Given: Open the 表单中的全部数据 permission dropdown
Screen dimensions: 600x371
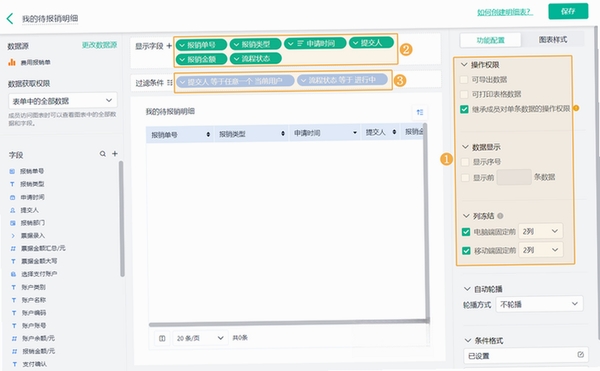Looking at the screenshot, I should 63,101.
